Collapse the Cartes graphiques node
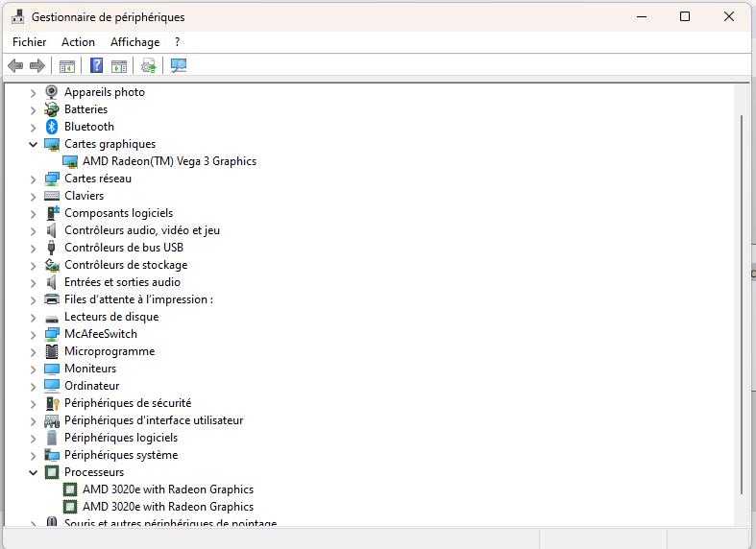Image resolution: width=756 pixels, height=549 pixels. tap(33, 144)
